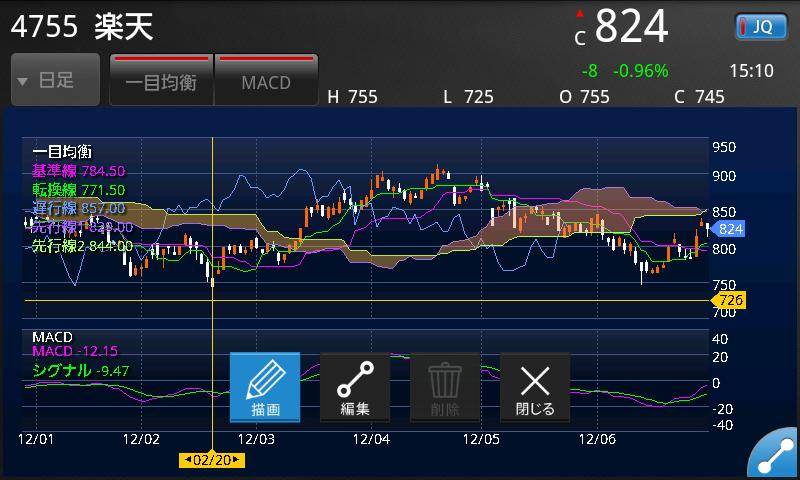Tap the blue 824 current price tag

(728, 229)
